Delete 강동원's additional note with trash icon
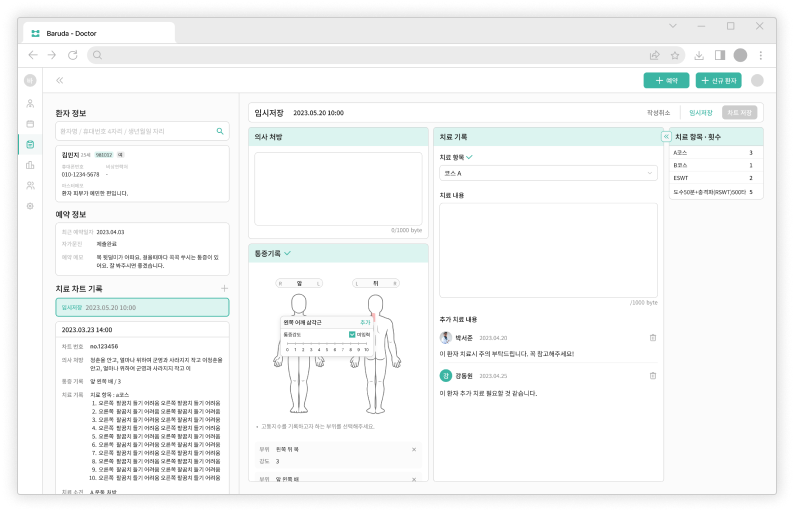 tap(653, 376)
